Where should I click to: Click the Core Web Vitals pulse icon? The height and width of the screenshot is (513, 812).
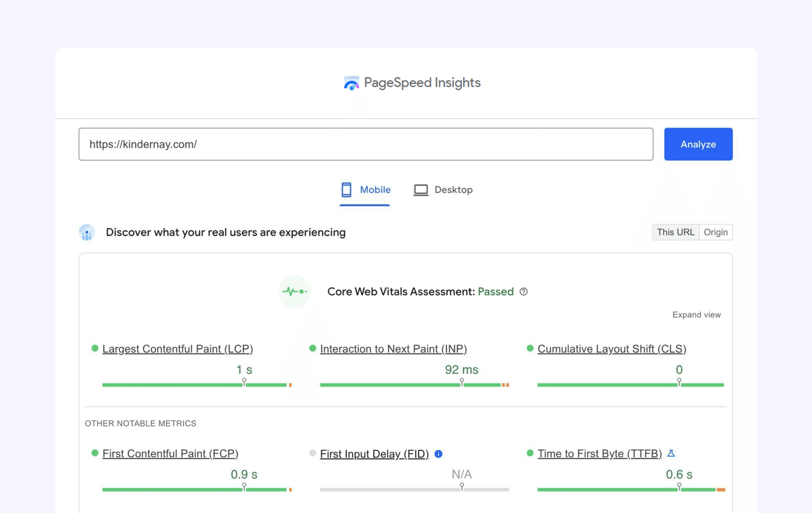pos(294,292)
